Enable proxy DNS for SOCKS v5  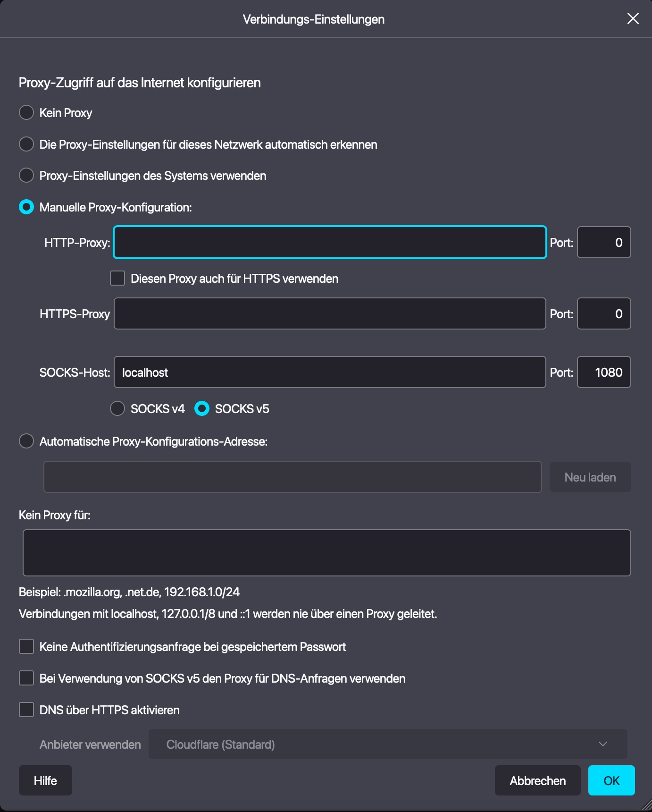[x=26, y=678]
